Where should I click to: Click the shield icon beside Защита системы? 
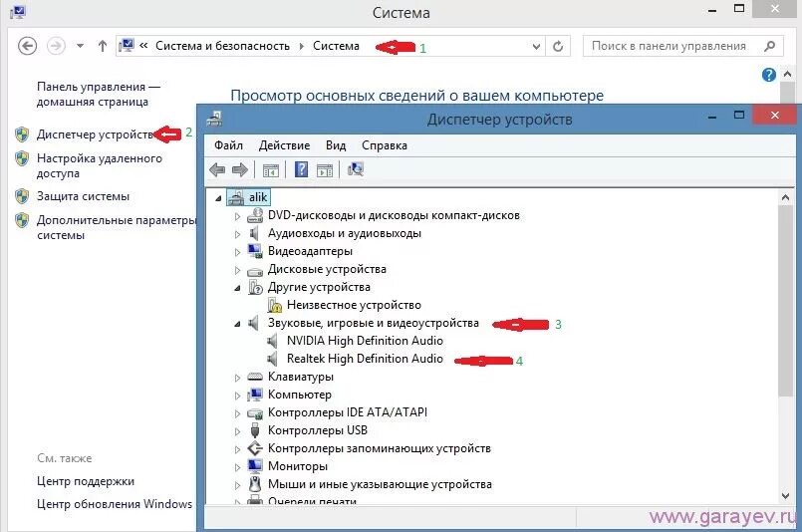click(22, 196)
